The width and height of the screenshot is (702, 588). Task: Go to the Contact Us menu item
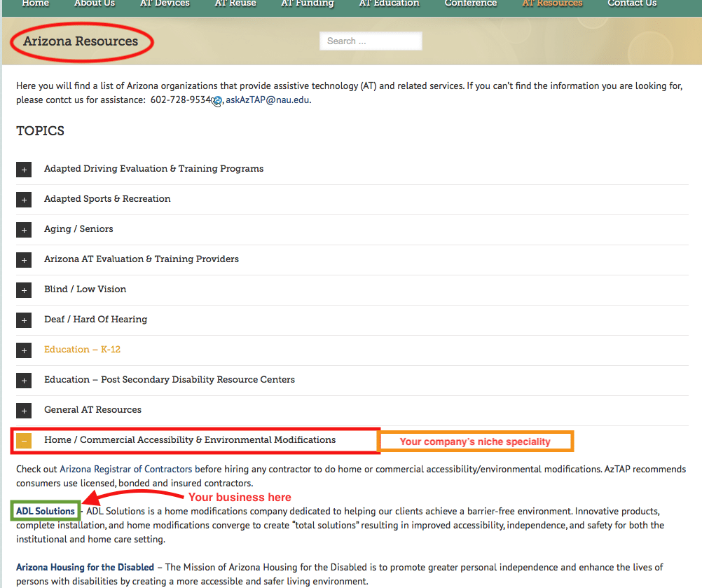pyautogui.click(x=632, y=4)
